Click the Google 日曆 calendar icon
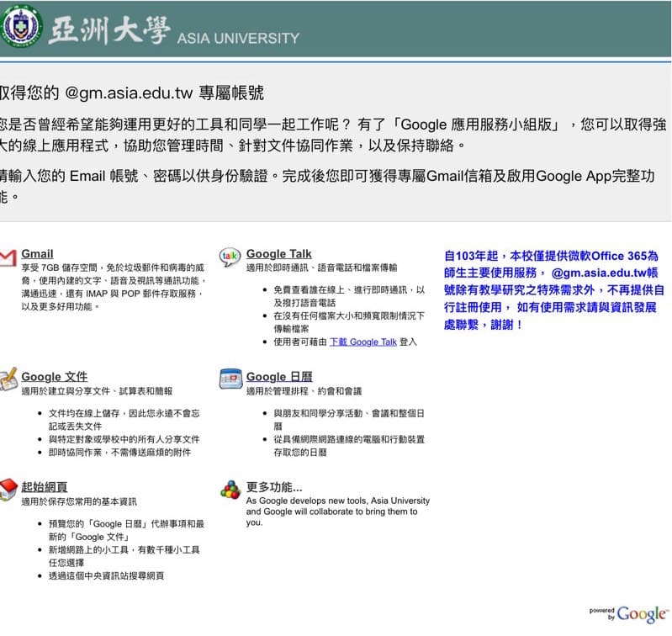This screenshot has width=672, height=636. click(x=230, y=379)
